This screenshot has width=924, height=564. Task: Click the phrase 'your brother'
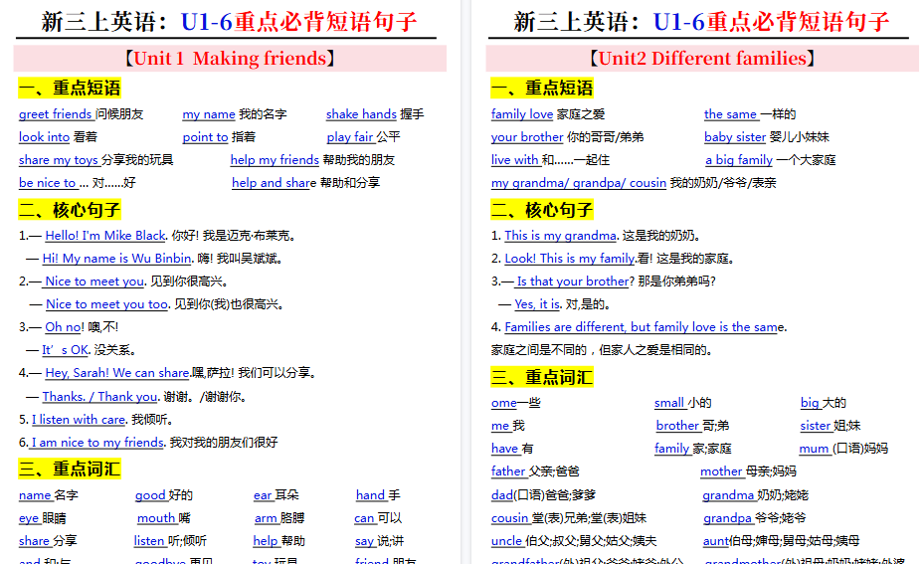pos(527,136)
